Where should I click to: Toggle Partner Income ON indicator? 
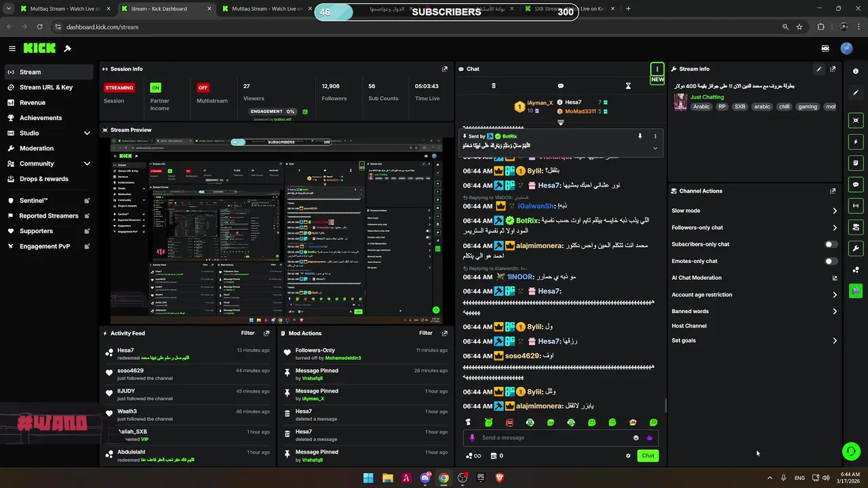point(156,87)
